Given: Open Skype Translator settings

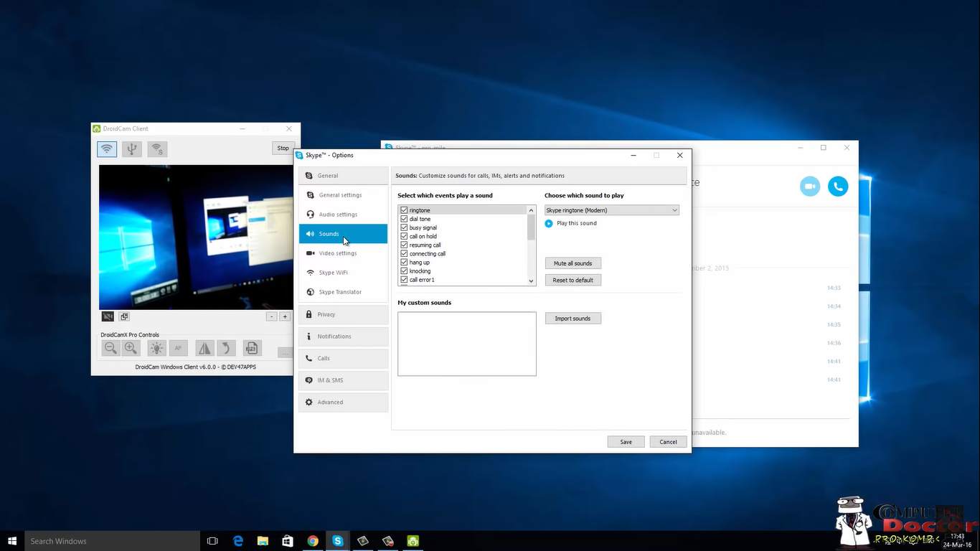Looking at the screenshot, I should (x=343, y=292).
